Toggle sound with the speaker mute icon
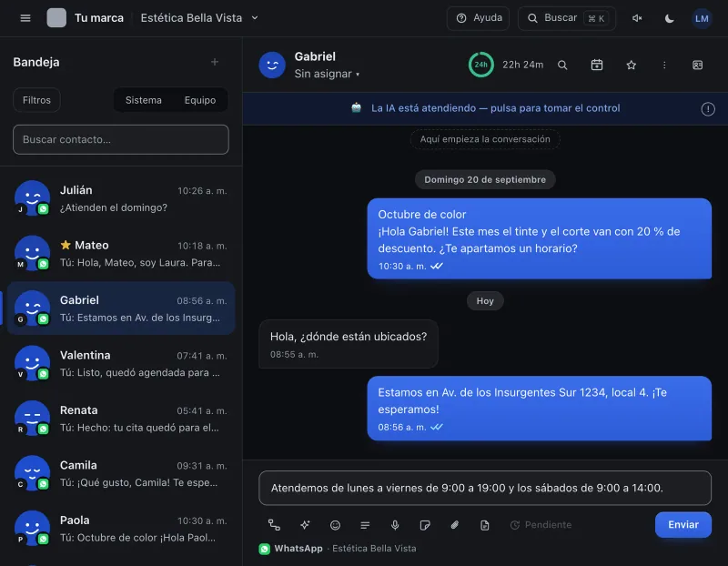Image resolution: width=728 pixels, height=566 pixels. click(637, 18)
